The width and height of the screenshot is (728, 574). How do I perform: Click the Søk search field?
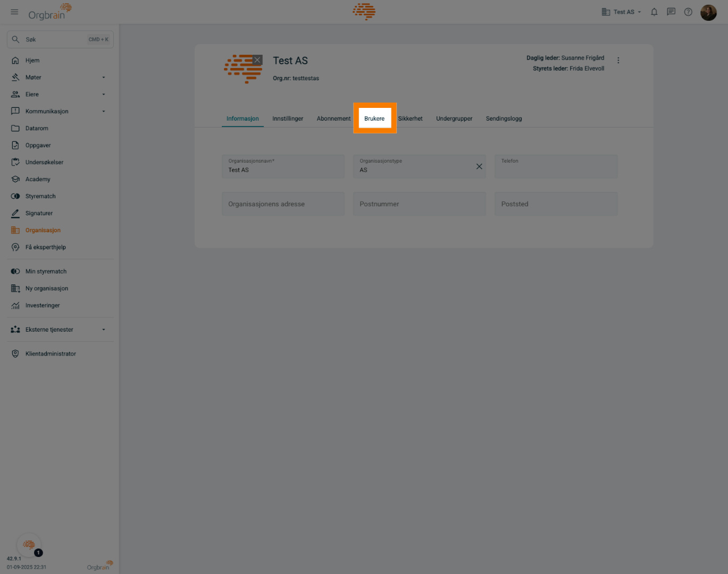click(60, 39)
